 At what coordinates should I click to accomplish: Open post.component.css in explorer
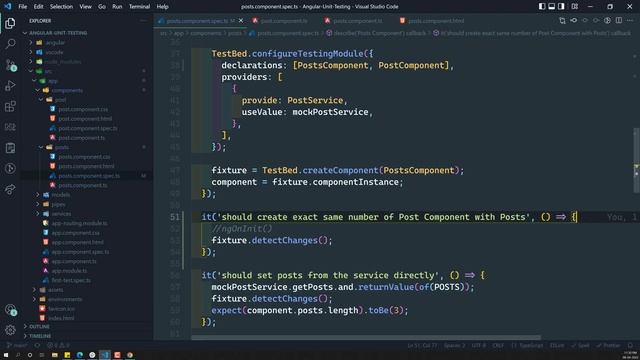83,109
